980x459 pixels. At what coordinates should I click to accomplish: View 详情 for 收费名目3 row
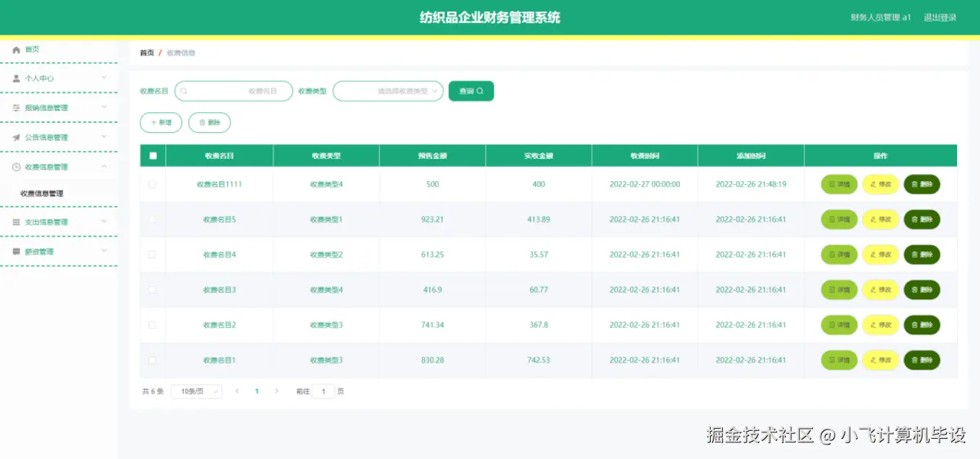pos(839,290)
